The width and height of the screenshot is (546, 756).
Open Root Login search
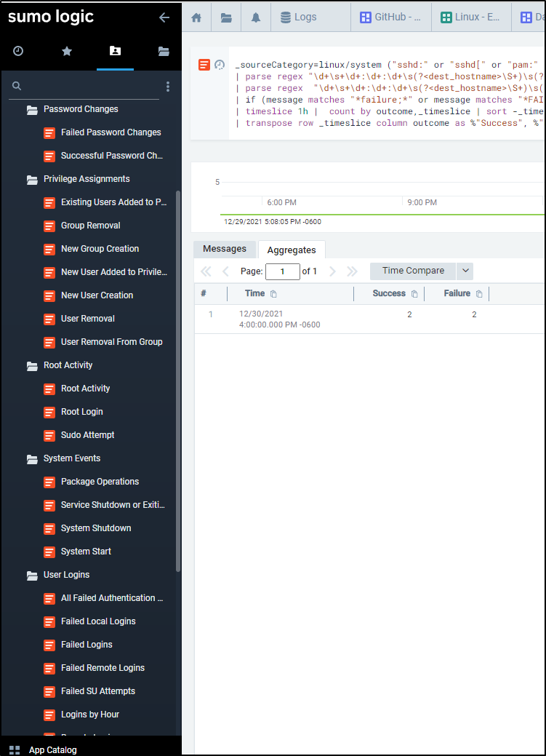tap(82, 412)
